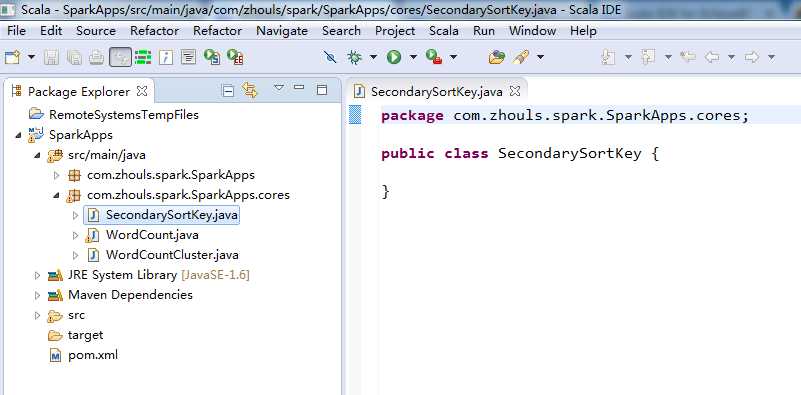
Task: Collapse the src/main/java folder
Action: [37, 155]
